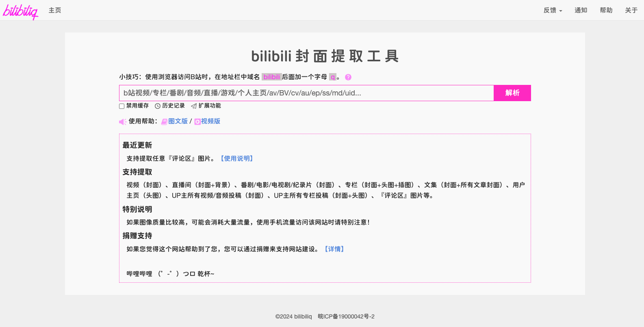Click the bilibiliq logo

(x=20, y=11)
